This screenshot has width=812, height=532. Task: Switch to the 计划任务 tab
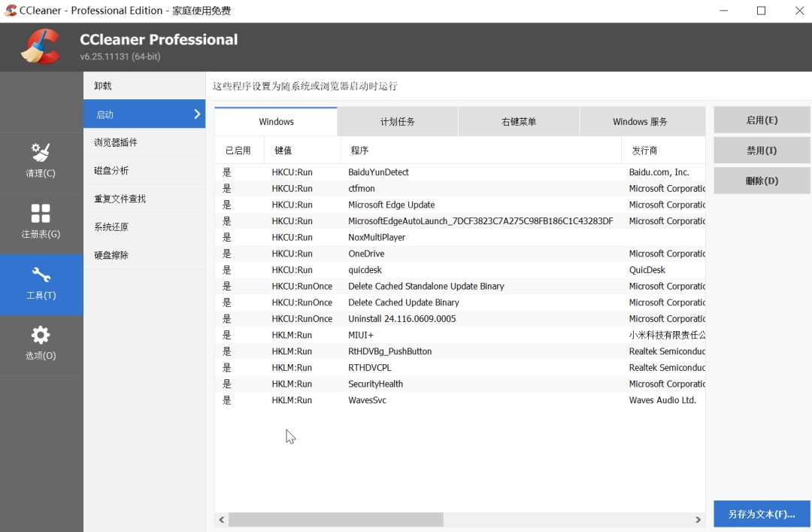click(x=398, y=121)
